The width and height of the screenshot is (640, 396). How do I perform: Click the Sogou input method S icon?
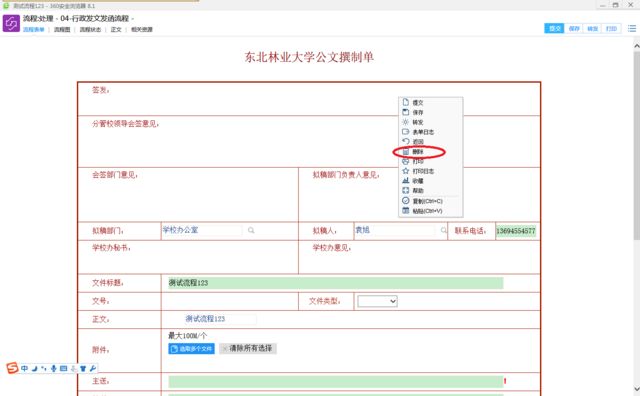coord(12,368)
